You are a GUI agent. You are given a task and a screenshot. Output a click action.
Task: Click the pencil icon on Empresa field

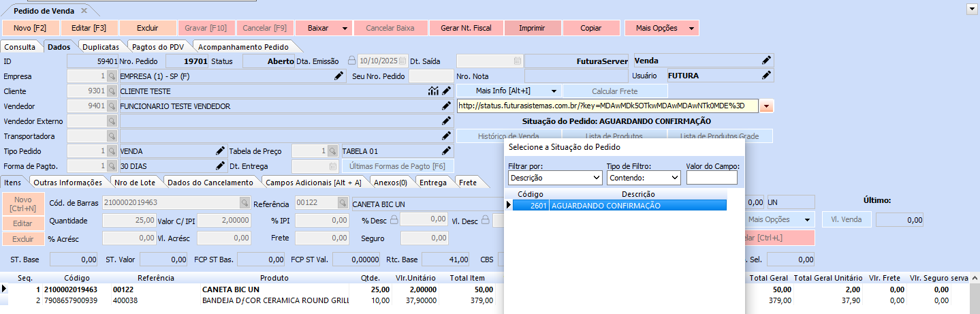click(x=338, y=76)
